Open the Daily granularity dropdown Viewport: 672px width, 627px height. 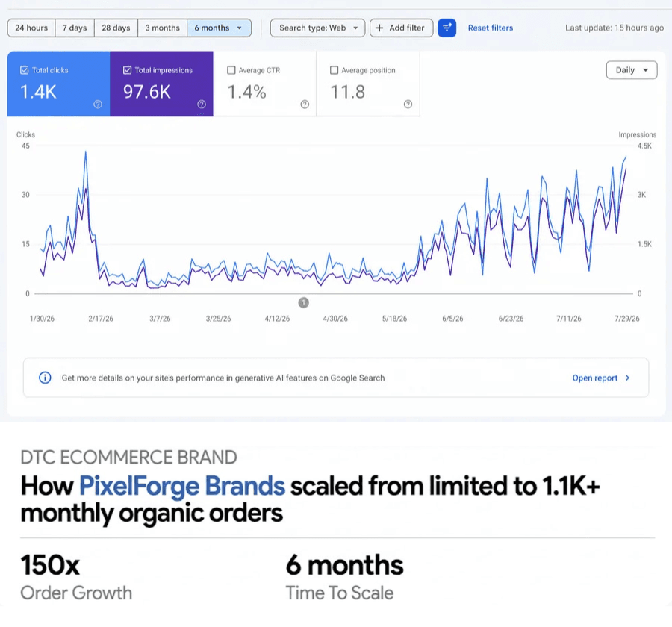(x=631, y=70)
